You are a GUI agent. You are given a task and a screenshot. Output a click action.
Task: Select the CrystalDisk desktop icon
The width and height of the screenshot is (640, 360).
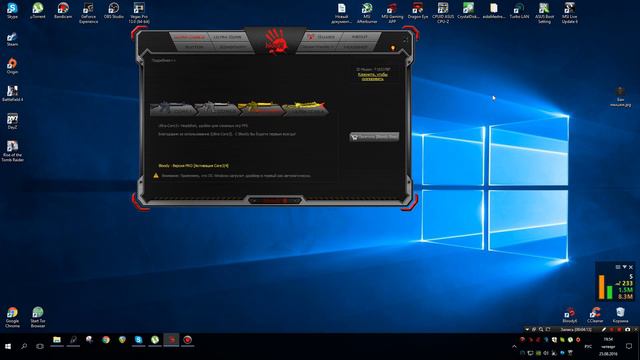click(468, 11)
